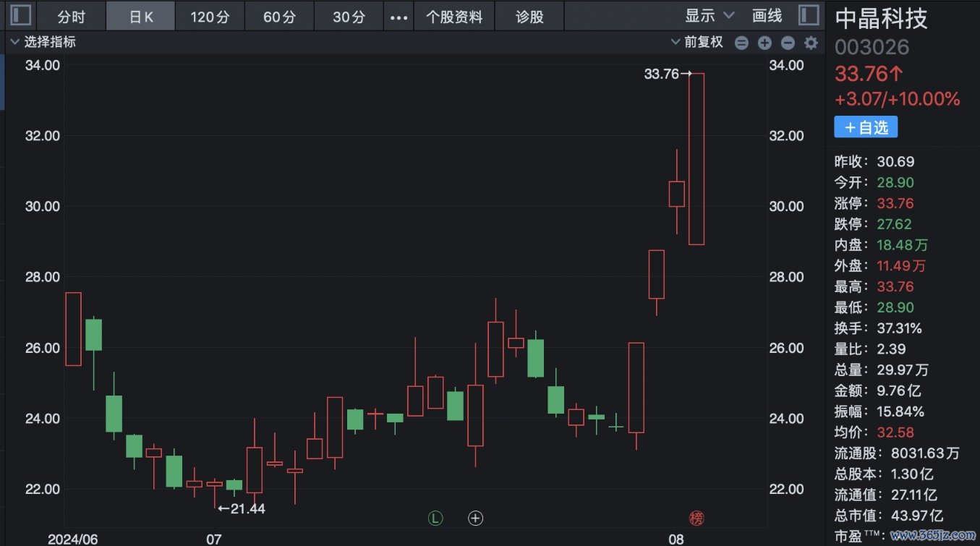Click the latest tall red limit-up candlestick
980x546 pixels.
click(696, 159)
